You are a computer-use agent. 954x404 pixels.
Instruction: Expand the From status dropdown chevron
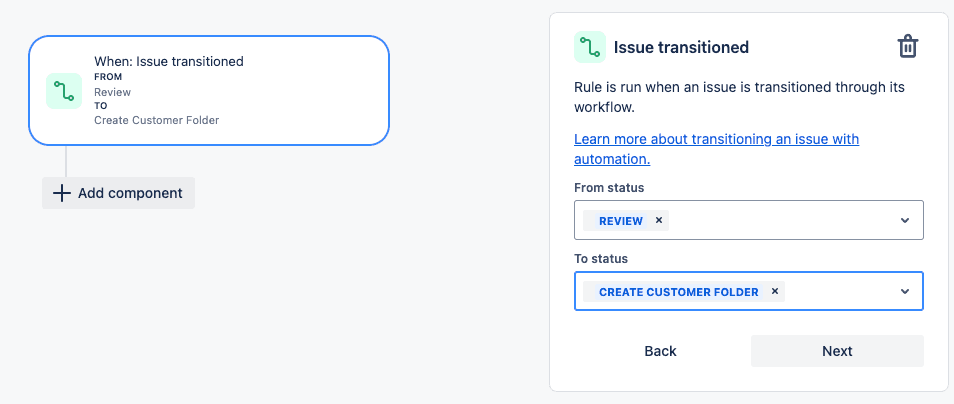[905, 220]
